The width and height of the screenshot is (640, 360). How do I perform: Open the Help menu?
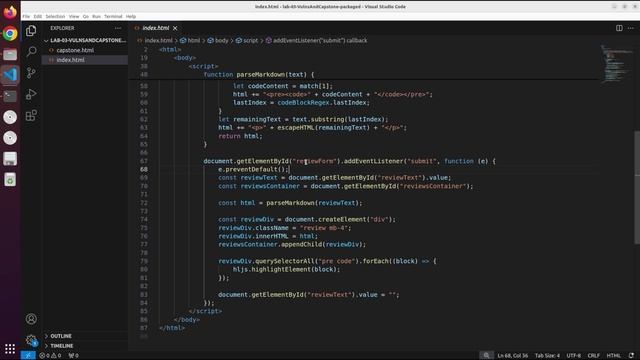click(131, 16)
